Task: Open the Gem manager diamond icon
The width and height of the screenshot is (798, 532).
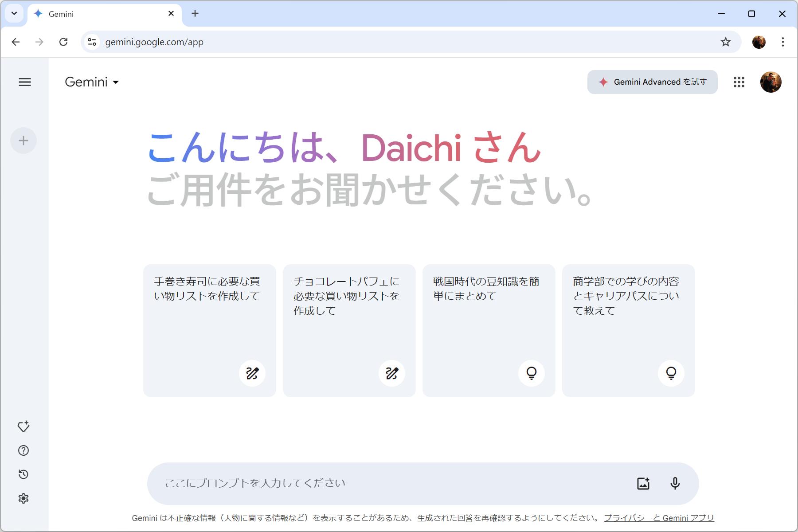Action: (x=23, y=426)
